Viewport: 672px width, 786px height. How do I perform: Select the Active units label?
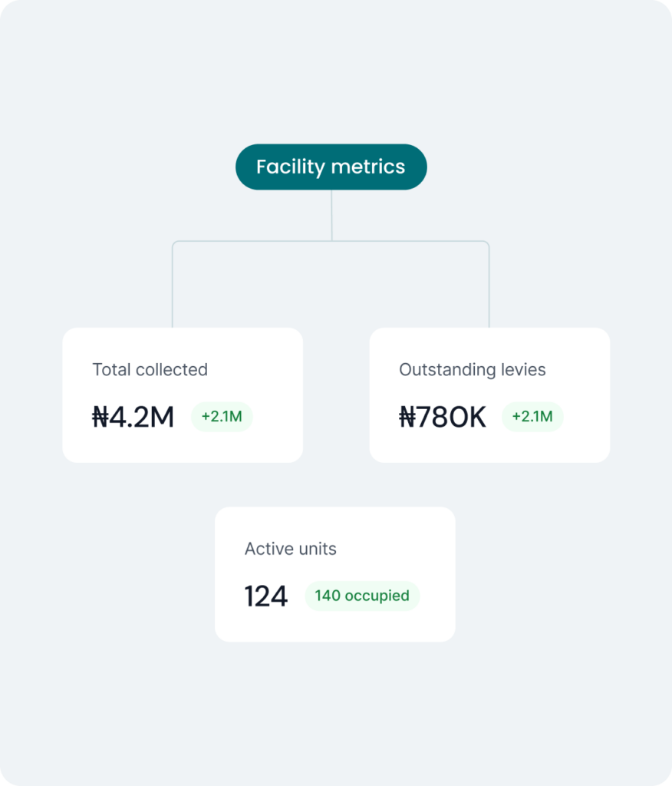point(290,549)
